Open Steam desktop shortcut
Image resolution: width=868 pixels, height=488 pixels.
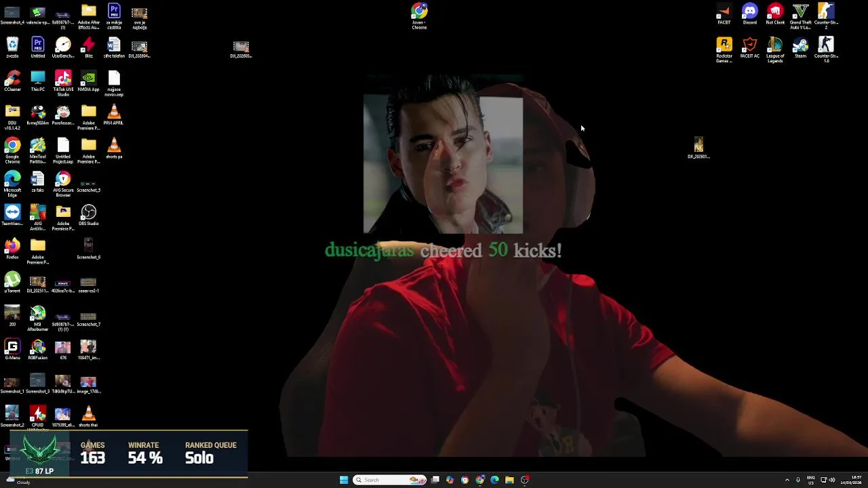800,47
